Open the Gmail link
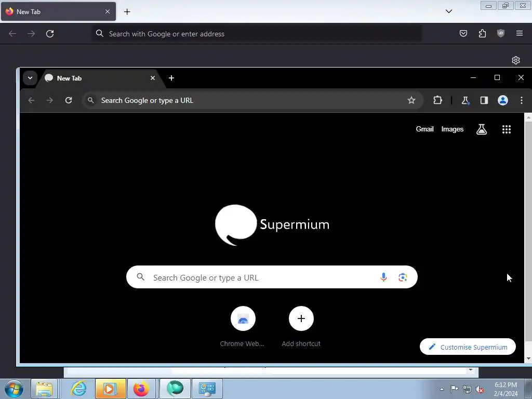The image size is (532, 399). click(x=425, y=129)
